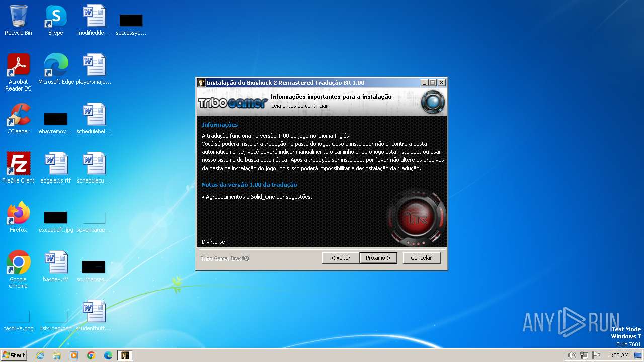Select the hasdev.rtf document

coord(56,266)
